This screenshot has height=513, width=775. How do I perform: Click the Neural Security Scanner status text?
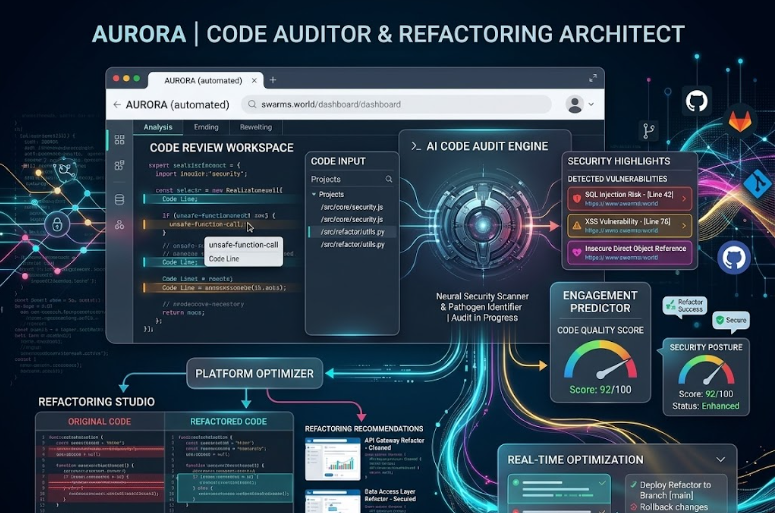[482, 307]
